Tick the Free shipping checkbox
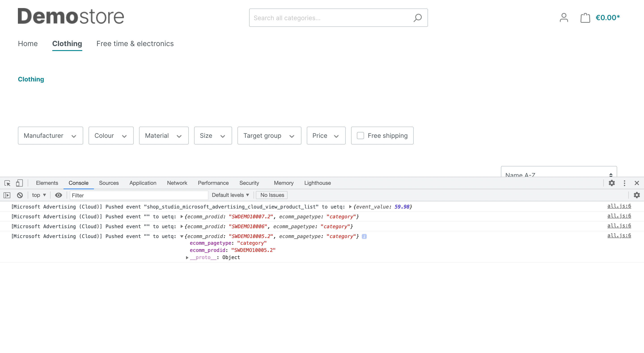This screenshot has height=353, width=644. click(x=360, y=135)
